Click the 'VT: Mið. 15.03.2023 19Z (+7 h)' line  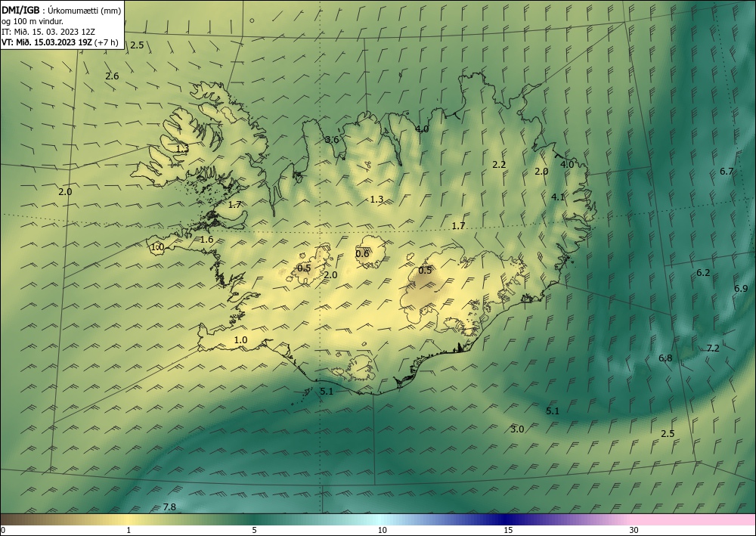pyautogui.click(x=60, y=42)
